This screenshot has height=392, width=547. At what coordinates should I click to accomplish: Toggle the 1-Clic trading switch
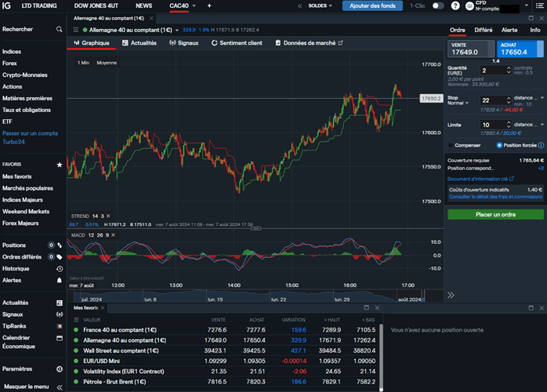click(x=437, y=5)
